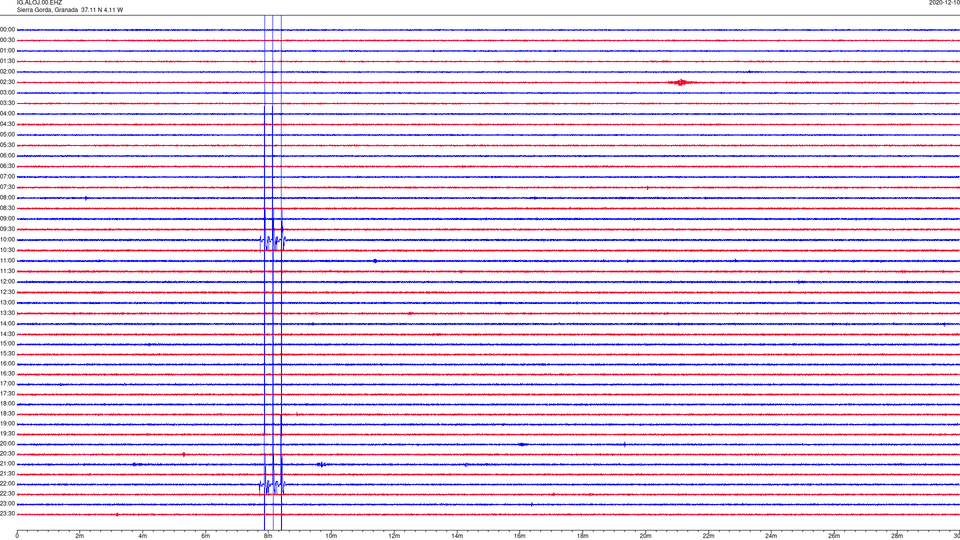The width and height of the screenshot is (960, 540).
Task: Select the 09:00 trace time label
Action: pyautogui.click(x=7, y=219)
